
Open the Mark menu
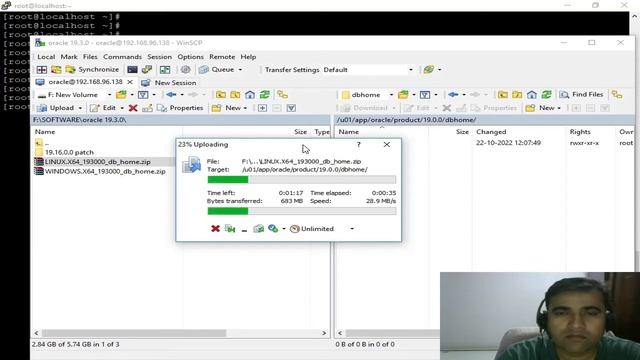pyautogui.click(x=69, y=57)
